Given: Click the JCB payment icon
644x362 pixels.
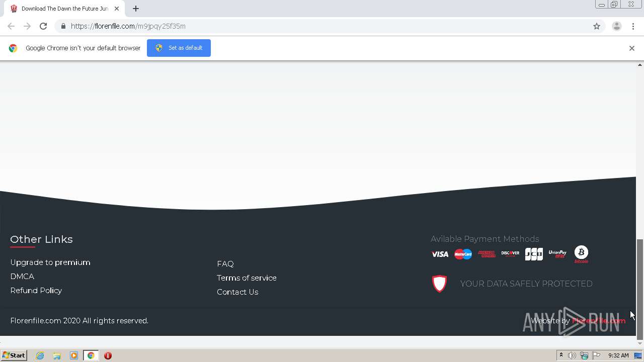Looking at the screenshot, I should [534, 254].
